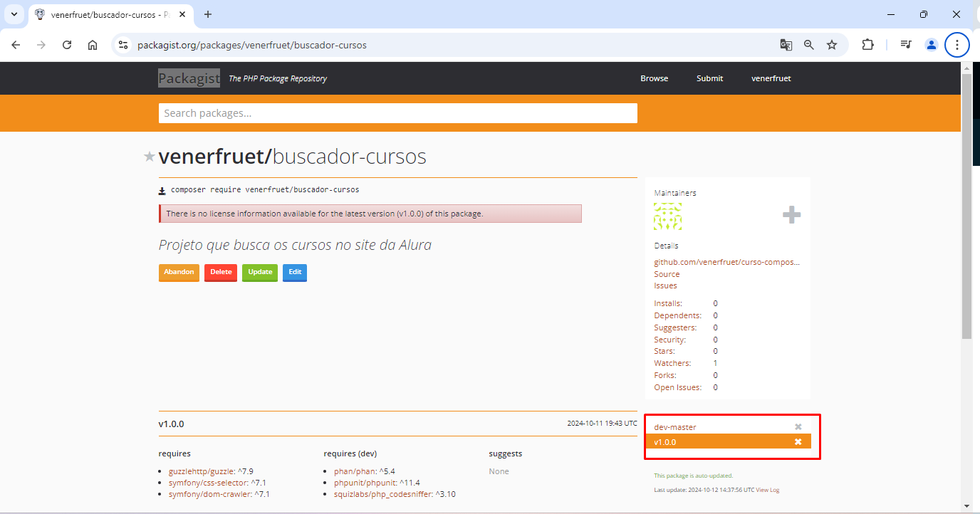Open the phpunit/phpunit dev dependency link
The height and width of the screenshot is (514, 980).
point(365,483)
